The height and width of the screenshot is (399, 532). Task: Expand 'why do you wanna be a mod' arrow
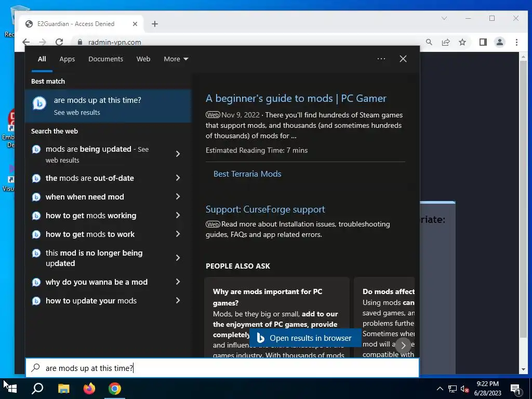pos(178,282)
